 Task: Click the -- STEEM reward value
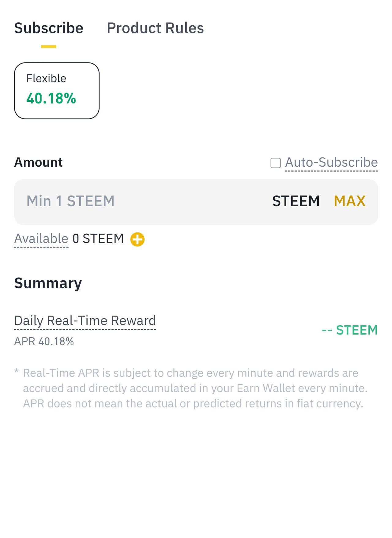pos(350,330)
